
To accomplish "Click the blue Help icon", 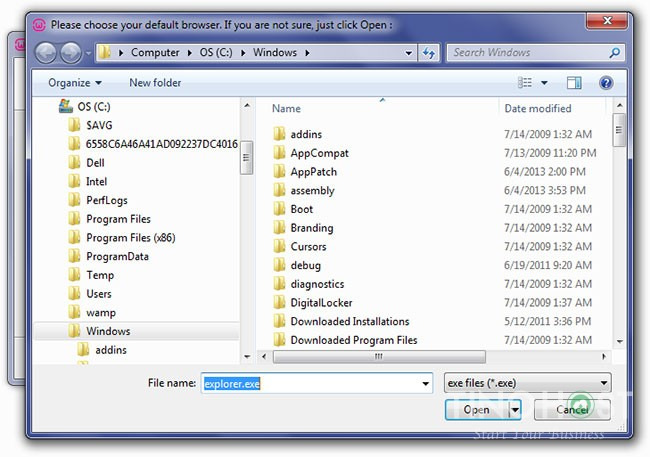I will 606,83.
